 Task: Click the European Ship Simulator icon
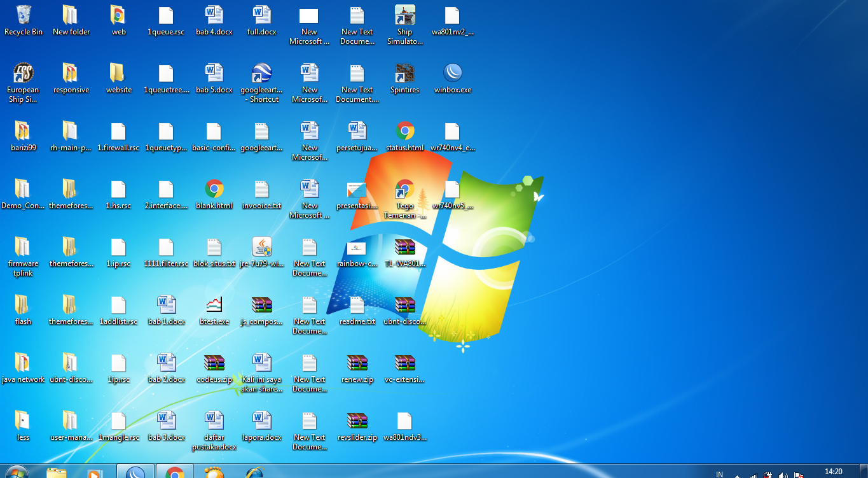coord(24,73)
